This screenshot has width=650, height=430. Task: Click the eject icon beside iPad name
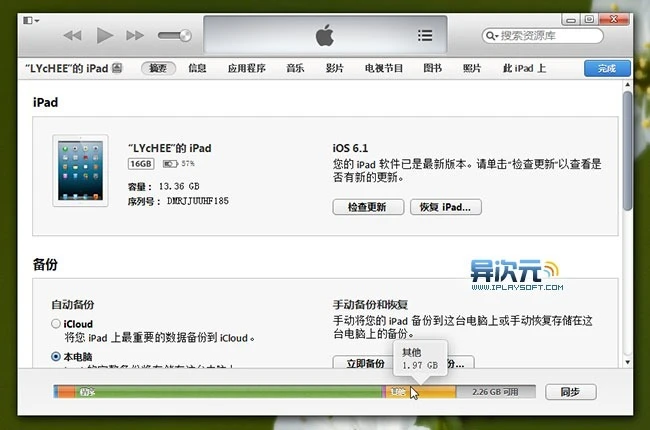click(x=117, y=68)
